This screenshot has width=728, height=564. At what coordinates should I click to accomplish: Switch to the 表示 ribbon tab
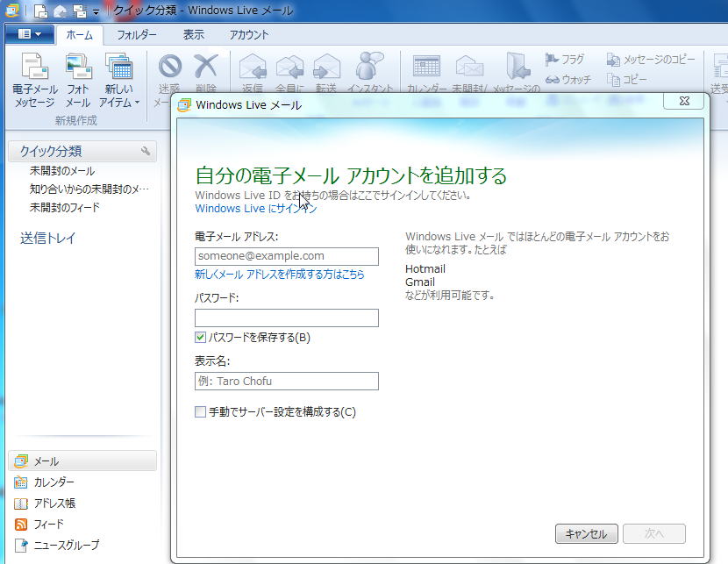click(194, 35)
